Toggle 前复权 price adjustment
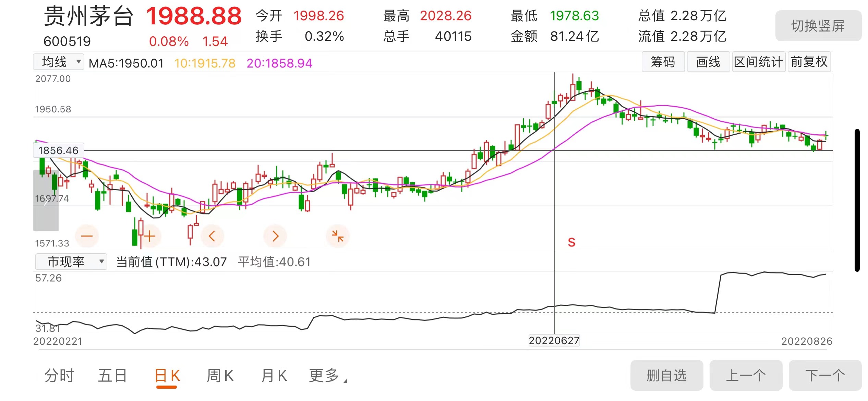Viewport: 868px width, 401px height. (x=809, y=62)
